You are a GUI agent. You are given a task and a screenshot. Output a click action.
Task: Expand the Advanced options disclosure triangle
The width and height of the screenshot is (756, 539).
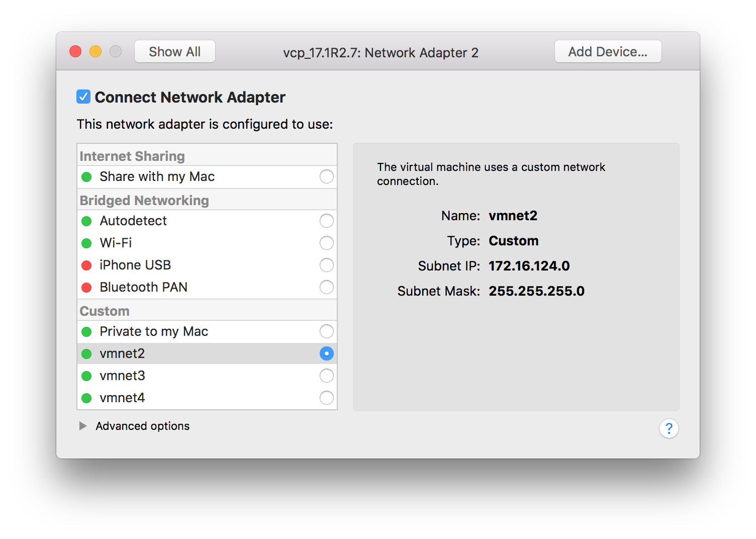pyautogui.click(x=83, y=426)
